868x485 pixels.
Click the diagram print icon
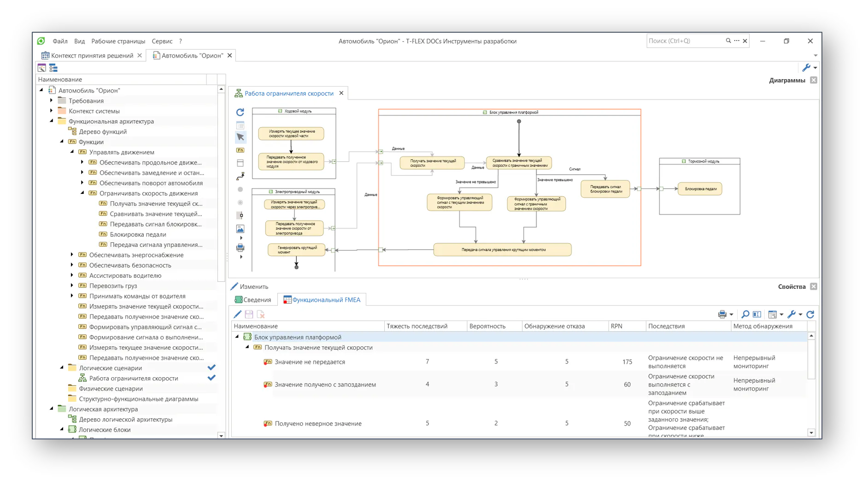[240, 248]
